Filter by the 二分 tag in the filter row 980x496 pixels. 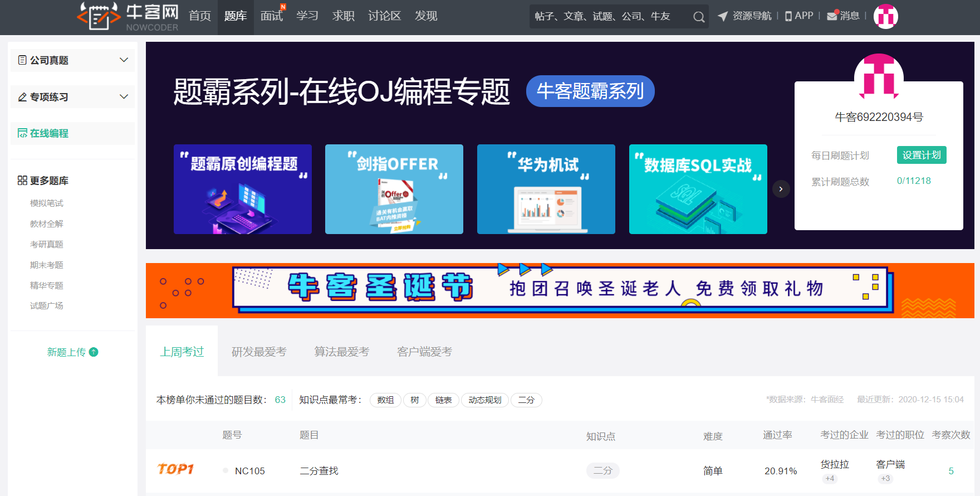click(x=526, y=400)
